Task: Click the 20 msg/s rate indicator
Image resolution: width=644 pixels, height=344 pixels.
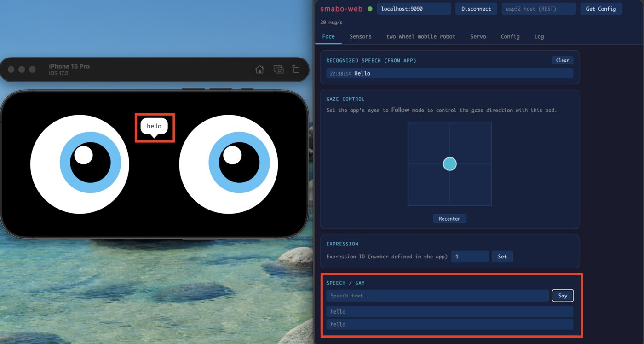Action: tap(331, 22)
